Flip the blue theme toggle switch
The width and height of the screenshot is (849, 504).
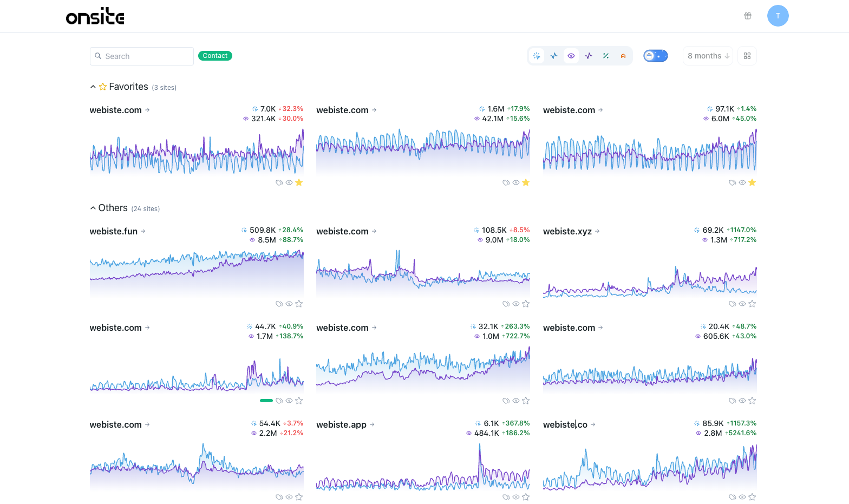(655, 56)
